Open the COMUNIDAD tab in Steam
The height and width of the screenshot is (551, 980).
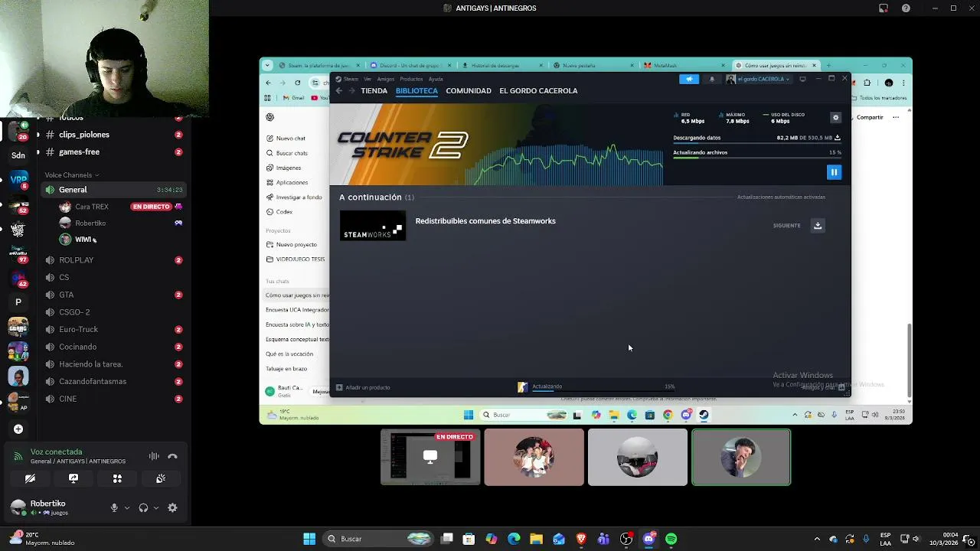point(469,90)
